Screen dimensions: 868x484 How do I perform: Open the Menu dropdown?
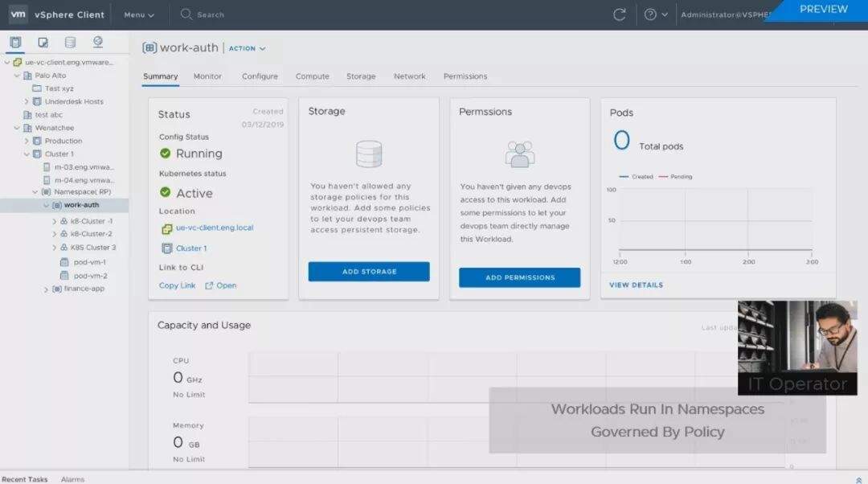(x=139, y=15)
